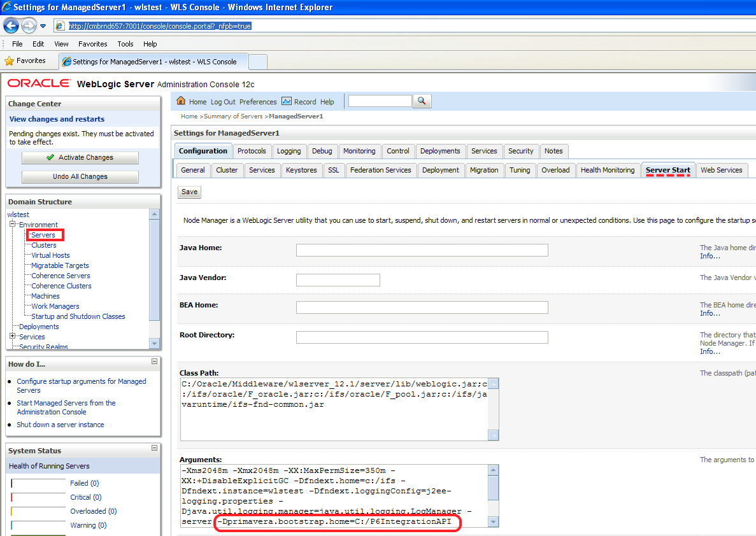Click the Home house icon
This screenshot has height=536, width=756.
(181, 101)
